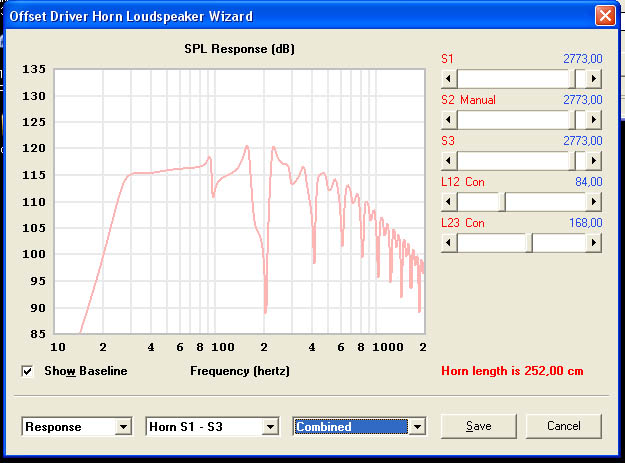Click the L12 Con label
The image size is (625, 463).
(x=463, y=182)
